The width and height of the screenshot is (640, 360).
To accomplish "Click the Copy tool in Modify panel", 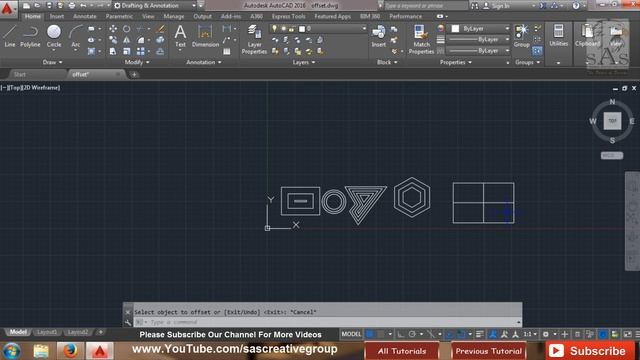I will click(113, 40).
